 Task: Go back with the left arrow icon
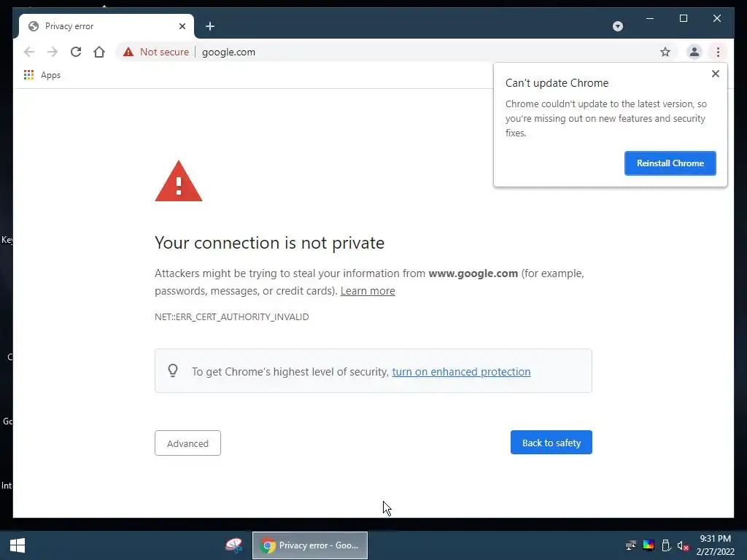click(x=29, y=52)
